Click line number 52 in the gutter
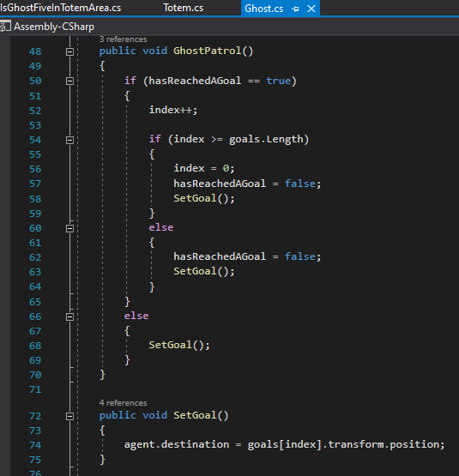459x476 pixels. coord(35,111)
